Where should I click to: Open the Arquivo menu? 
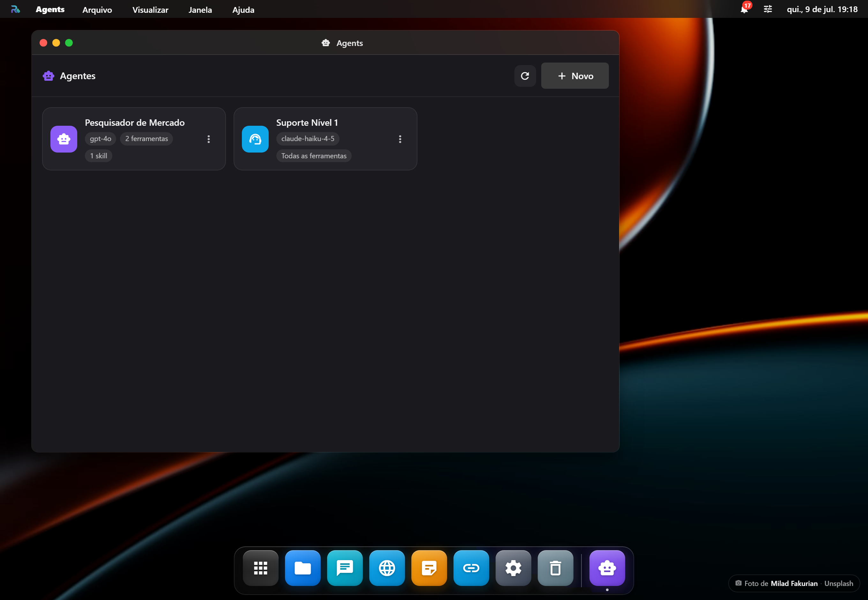97,10
